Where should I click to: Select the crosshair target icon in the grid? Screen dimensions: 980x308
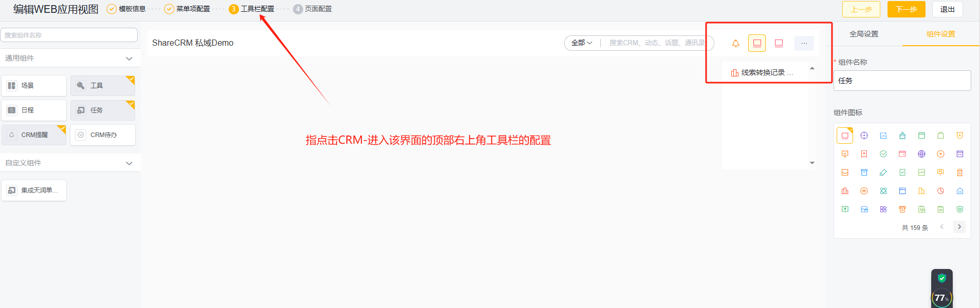[x=864, y=136]
